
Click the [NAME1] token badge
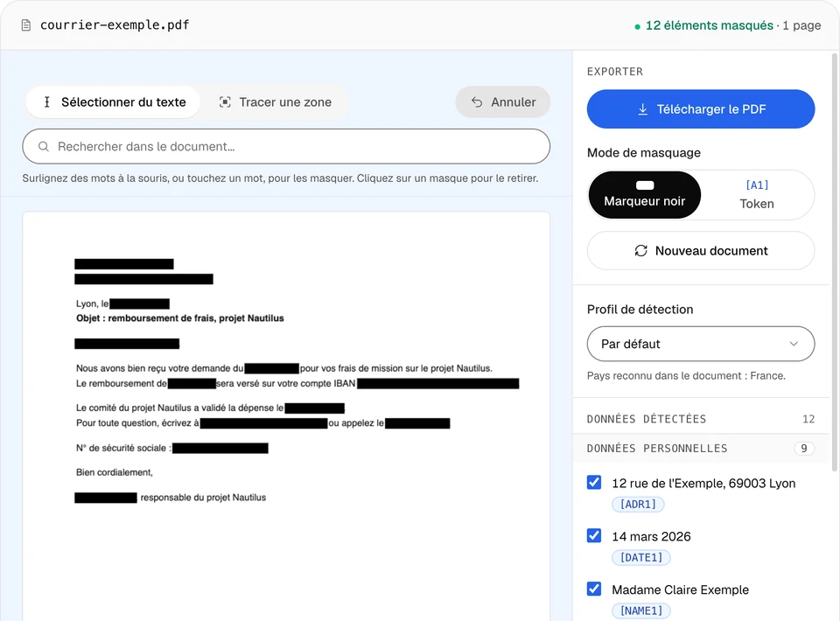click(641, 611)
